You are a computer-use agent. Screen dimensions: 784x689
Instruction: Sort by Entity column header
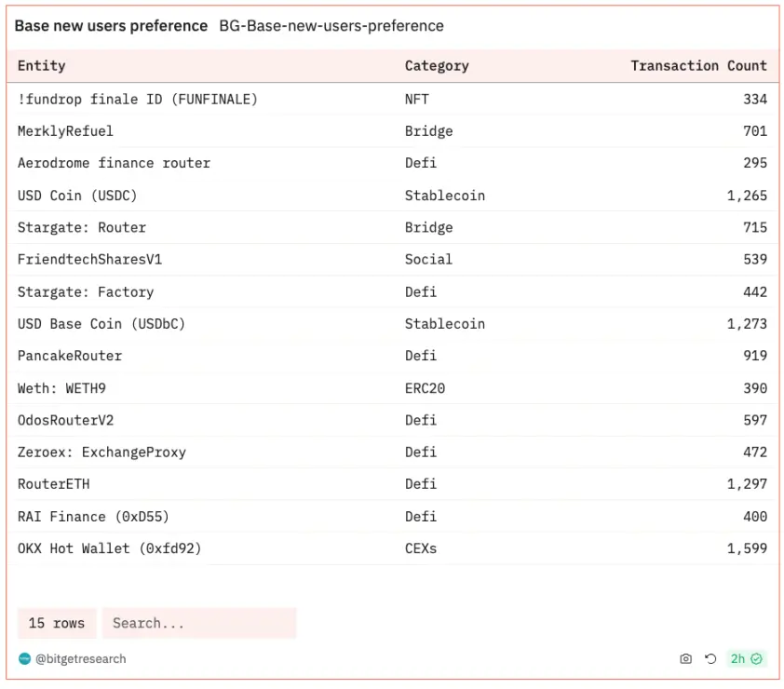[42, 66]
